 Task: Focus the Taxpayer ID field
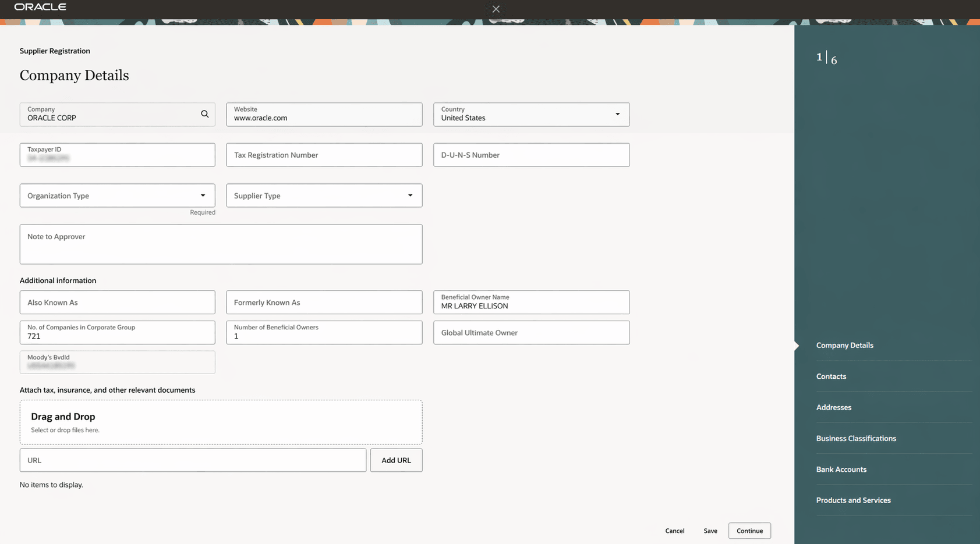pos(117,155)
